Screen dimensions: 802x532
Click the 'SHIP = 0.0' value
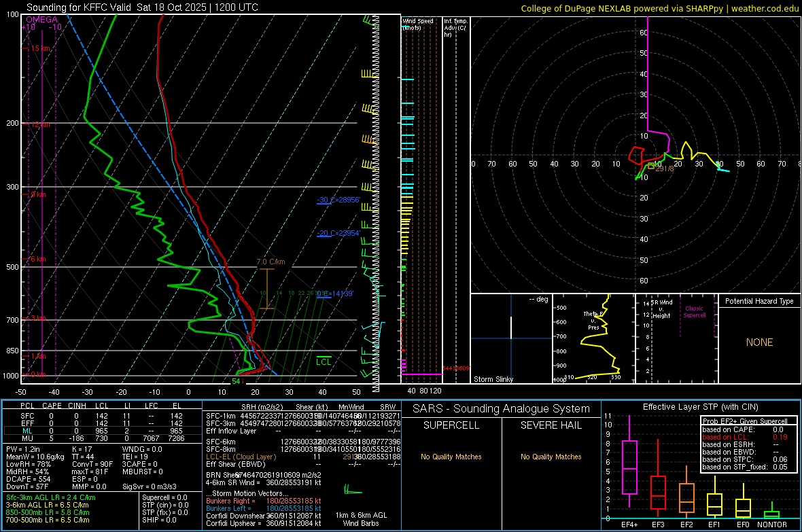click(x=159, y=520)
